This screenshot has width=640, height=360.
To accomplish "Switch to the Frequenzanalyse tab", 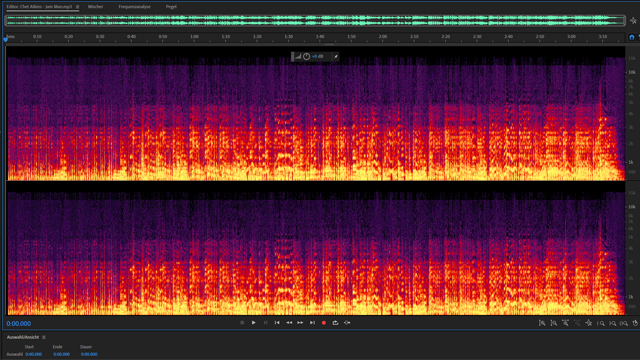I will point(134,7).
